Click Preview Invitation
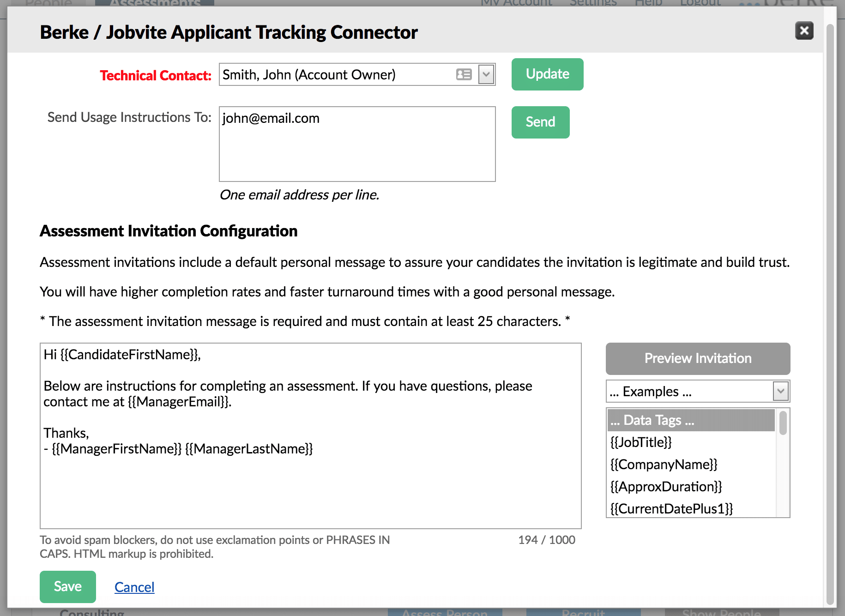 pyautogui.click(x=697, y=358)
